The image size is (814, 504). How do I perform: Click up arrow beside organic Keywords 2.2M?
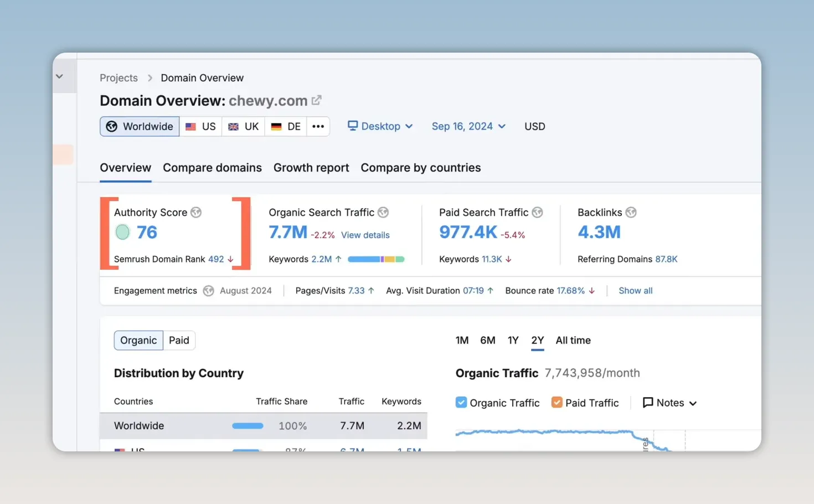(x=338, y=259)
